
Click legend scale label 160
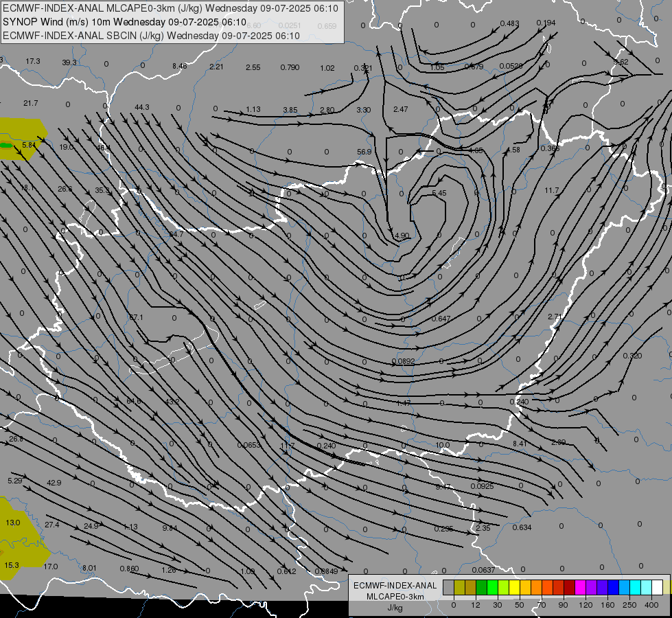[607, 605]
